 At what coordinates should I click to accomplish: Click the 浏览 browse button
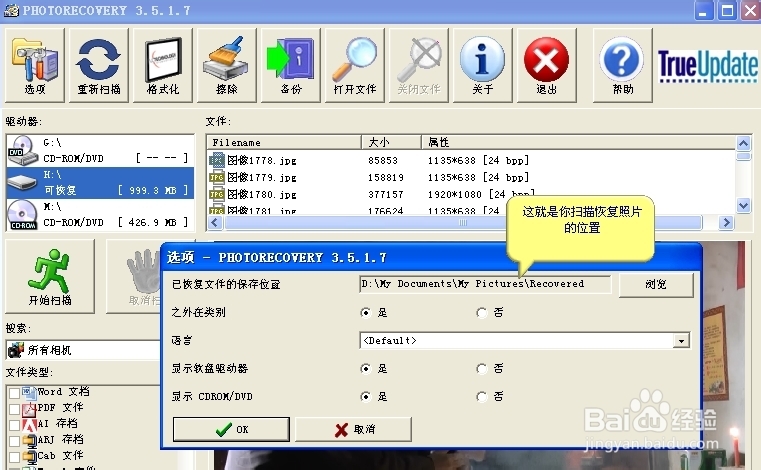[x=656, y=285]
